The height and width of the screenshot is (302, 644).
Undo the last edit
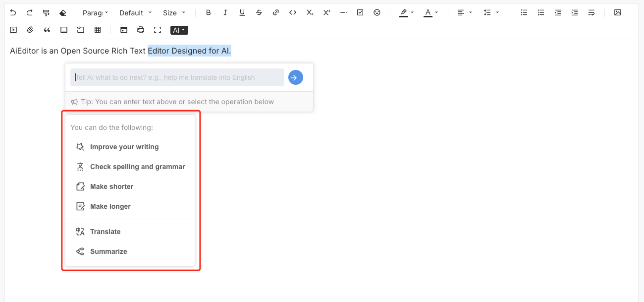pos(13,12)
